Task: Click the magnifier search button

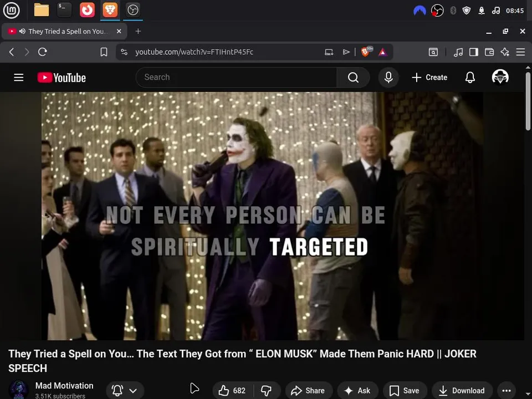Action: click(x=353, y=78)
